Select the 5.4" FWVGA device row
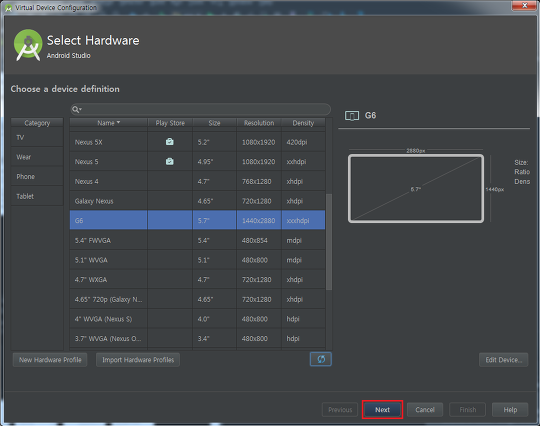Viewport: 540px width, 426px height. pyautogui.click(x=197, y=240)
